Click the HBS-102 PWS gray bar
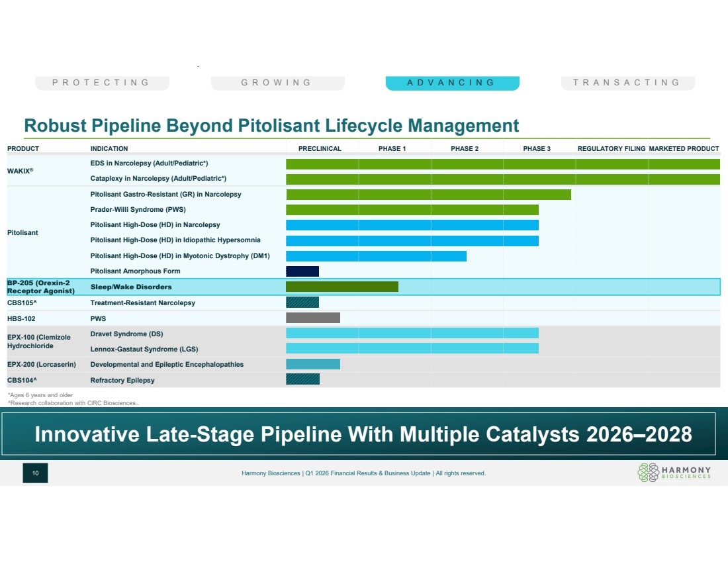This screenshot has width=728, height=562. click(313, 318)
